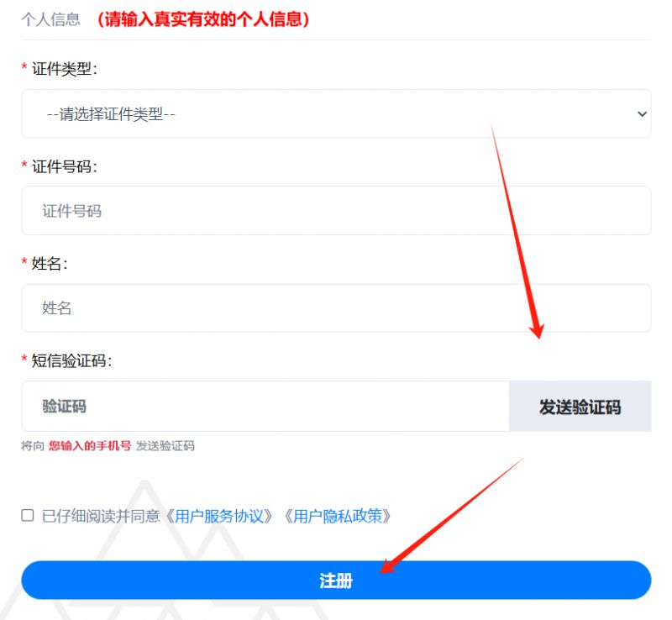Click the red 请输入真实有效的个人信息 notice
The width and height of the screenshot is (672, 620).
203,19
